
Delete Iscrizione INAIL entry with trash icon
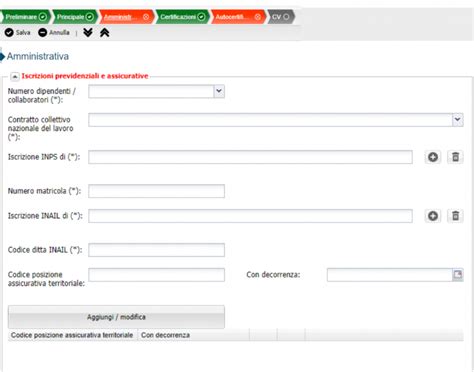click(x=455, y=216)
